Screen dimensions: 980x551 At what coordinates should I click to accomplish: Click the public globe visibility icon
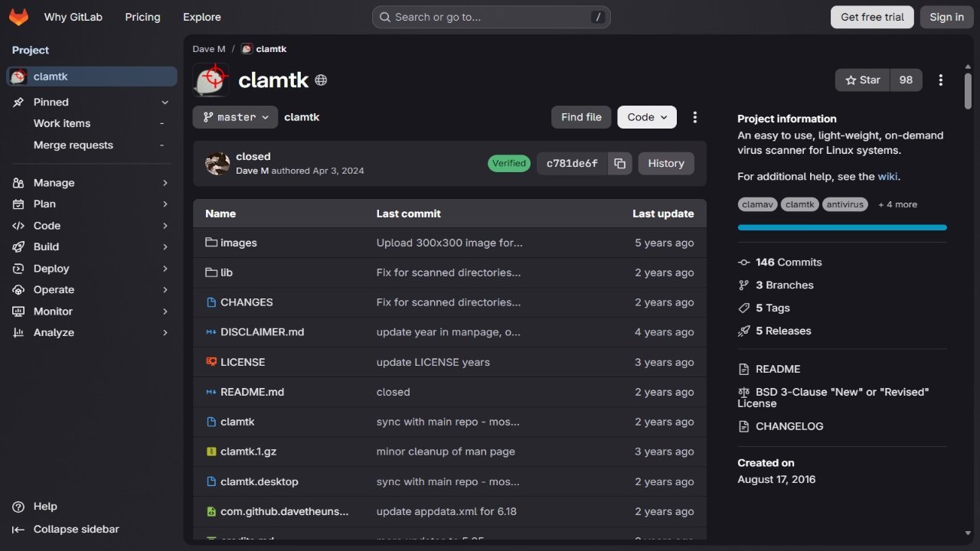(x=322, y=80)
